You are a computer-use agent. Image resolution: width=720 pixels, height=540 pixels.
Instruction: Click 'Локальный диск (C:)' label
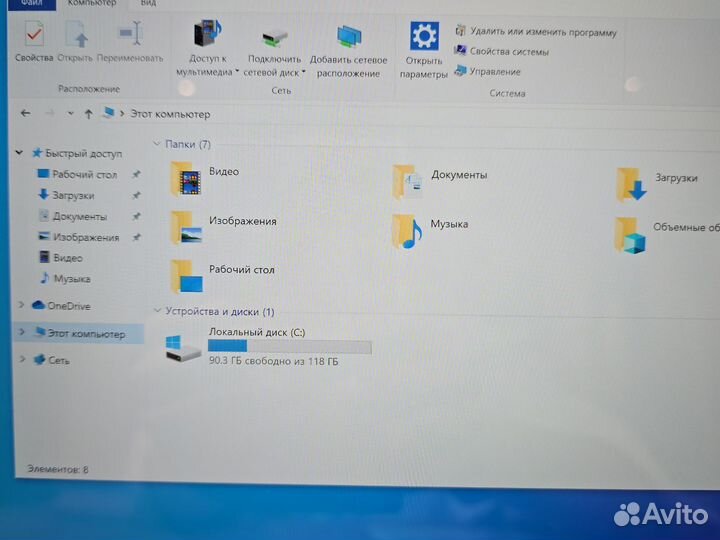[257, 332]
